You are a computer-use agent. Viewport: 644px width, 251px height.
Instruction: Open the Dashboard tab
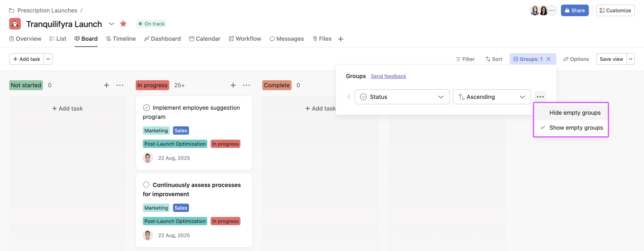[162, 39]
